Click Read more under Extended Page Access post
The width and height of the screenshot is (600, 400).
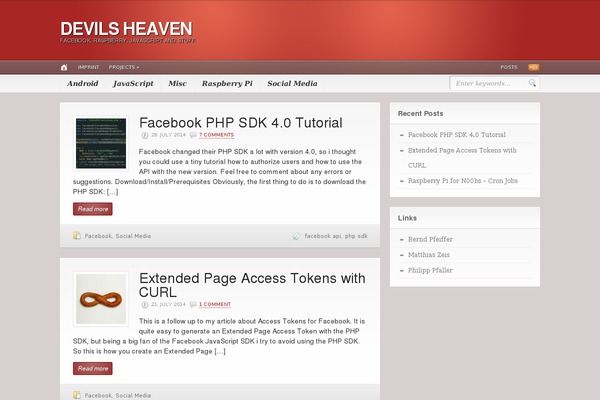point(93,369)
